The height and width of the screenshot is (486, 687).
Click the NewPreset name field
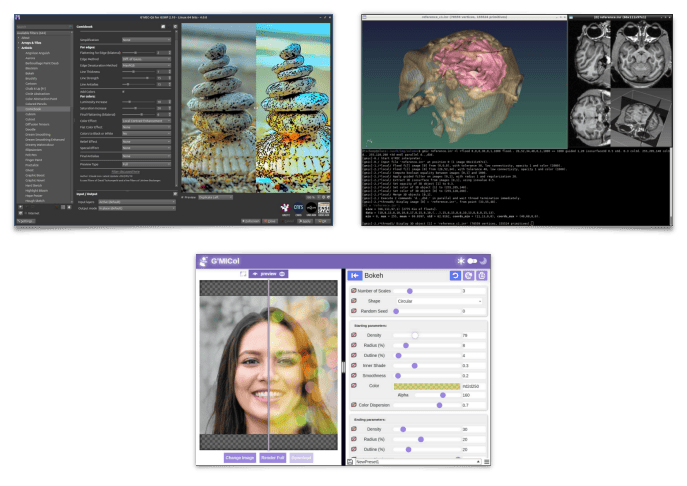click(417, 462)
